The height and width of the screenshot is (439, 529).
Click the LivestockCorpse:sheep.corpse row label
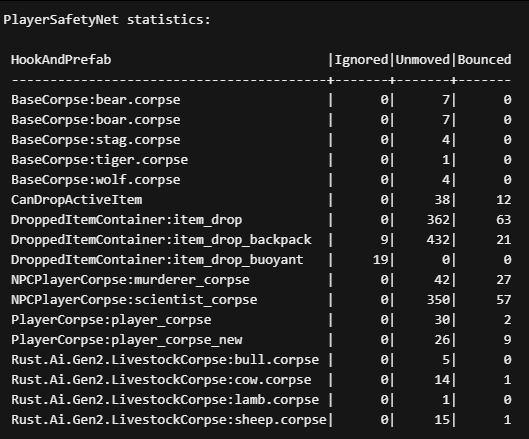169,420
